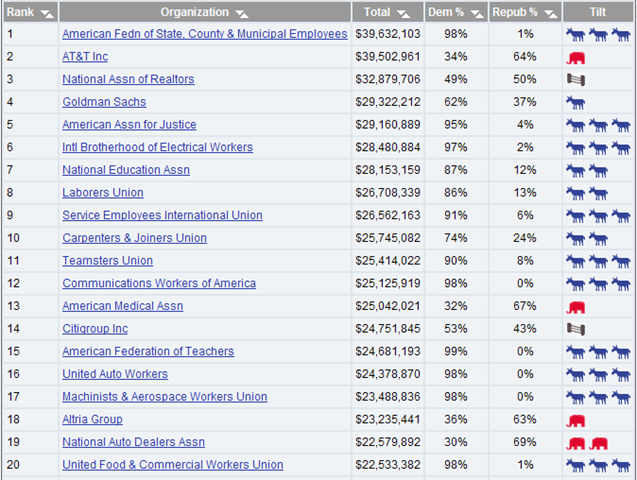
Task: Open United Auto Workers link
Action: (x=115, y=374)
